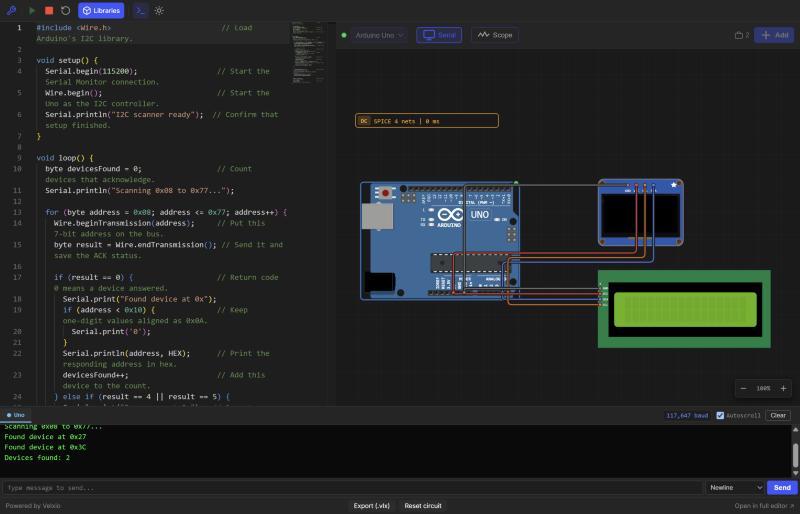Open the Serial monitor panel
Viewport: 800px width, 514px height.
coord(439,35)
